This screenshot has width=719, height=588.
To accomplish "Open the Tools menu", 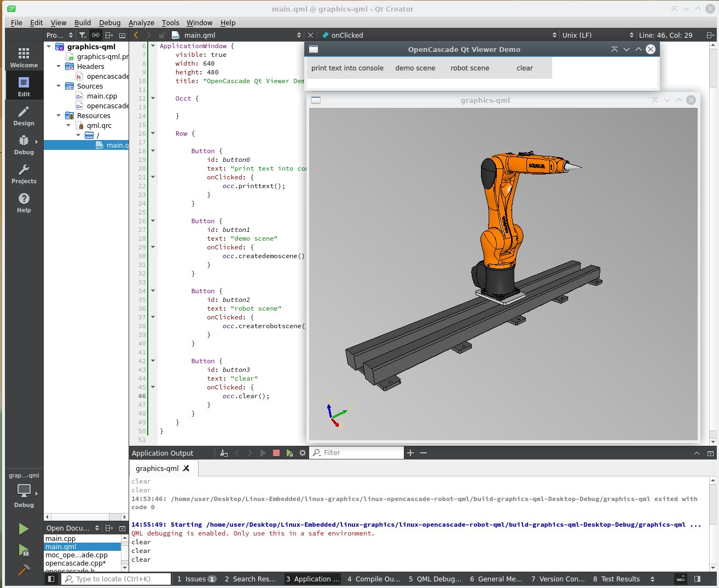I will 170,22.
